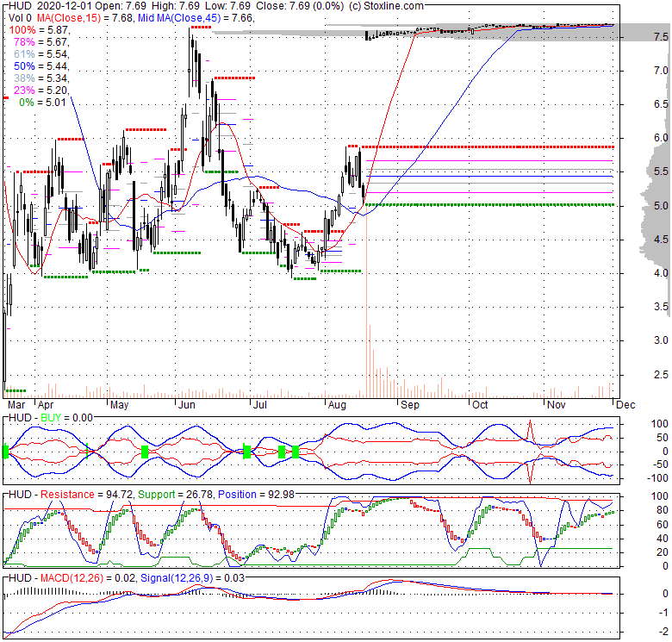Click the Resistance = 94.72 label
672x642 pixels.
(x=86, y=495)
